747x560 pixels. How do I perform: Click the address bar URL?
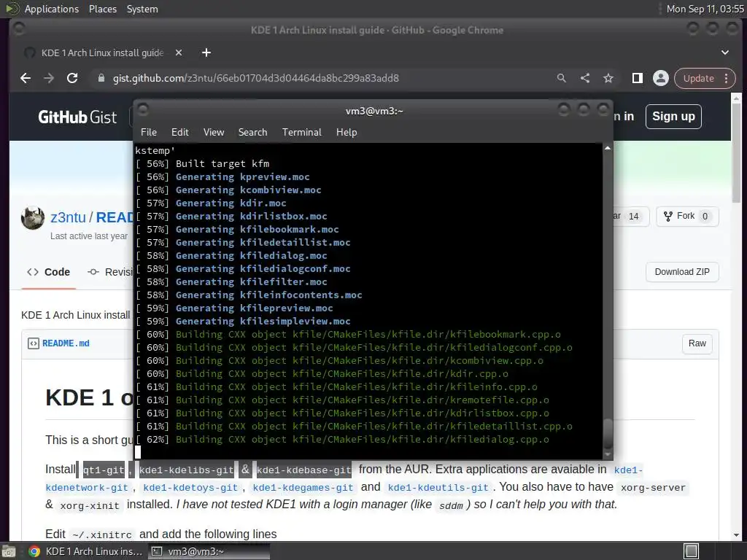pos(256,78)
